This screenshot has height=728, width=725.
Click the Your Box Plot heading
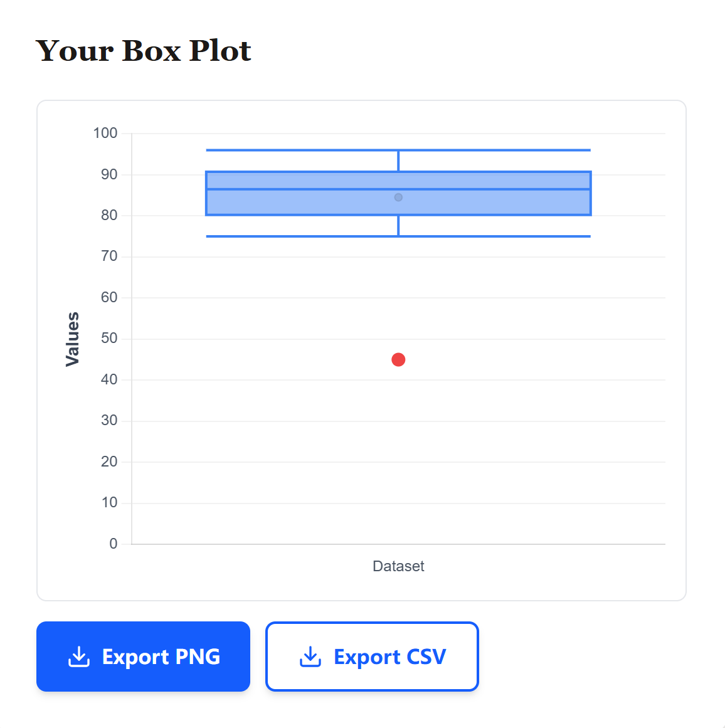tap(144, 50)
